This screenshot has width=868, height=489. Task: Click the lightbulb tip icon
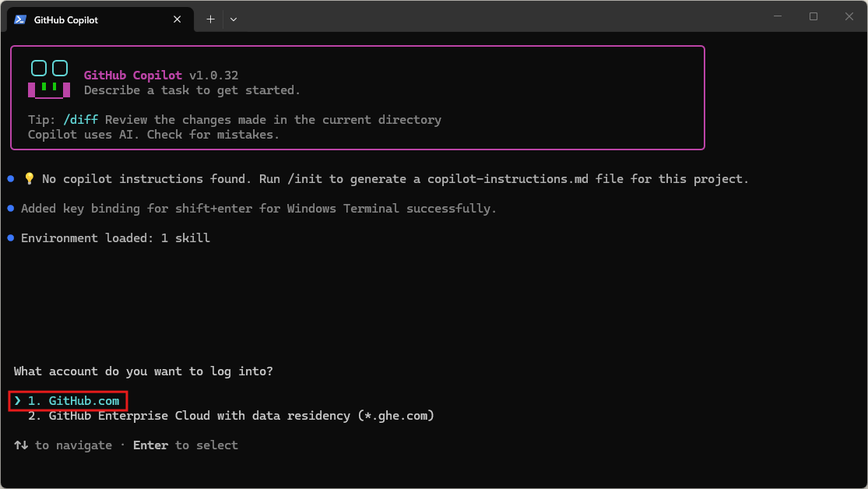click(30, 179)
